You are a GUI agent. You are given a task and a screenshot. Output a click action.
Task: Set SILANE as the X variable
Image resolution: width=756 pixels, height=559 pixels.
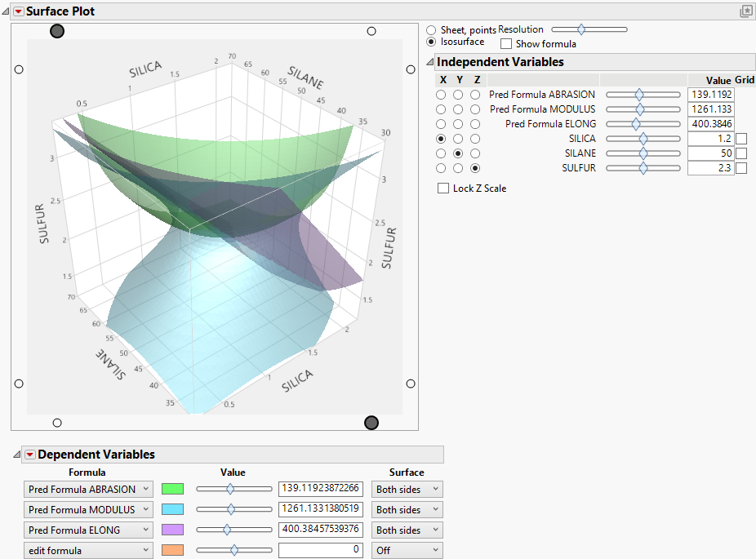(x=441, y=153)
